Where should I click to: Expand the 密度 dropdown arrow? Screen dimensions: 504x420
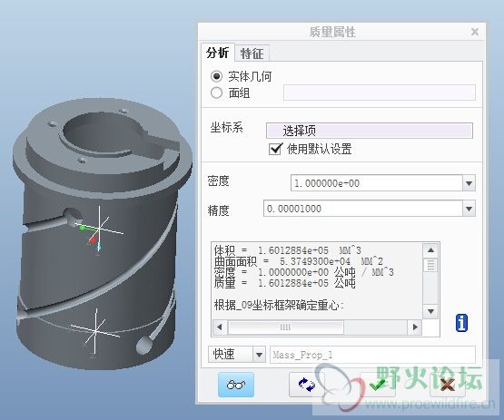pyautogui.click(x=469, y=183)
